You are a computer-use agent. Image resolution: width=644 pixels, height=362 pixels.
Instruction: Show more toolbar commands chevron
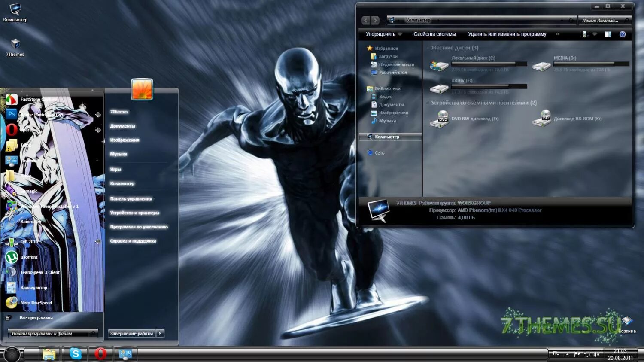[x=557, y=34]
